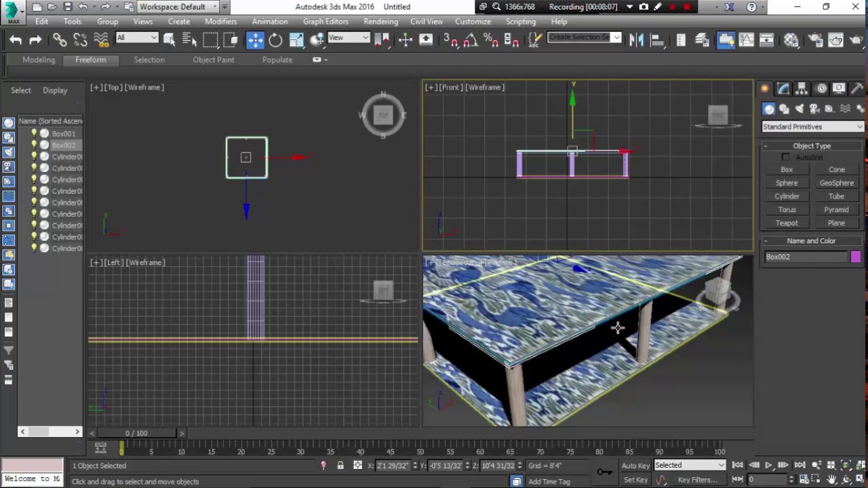Click the Undo arrow icon
The width and height of the screenshot is (868, 488).
pos(15,40)
